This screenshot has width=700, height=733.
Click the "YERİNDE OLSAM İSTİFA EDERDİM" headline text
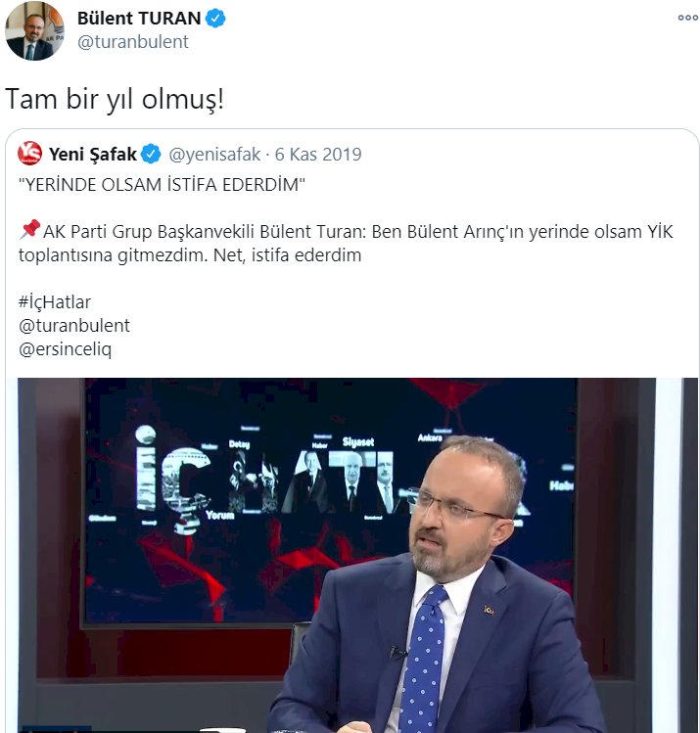tap(162, 185)
